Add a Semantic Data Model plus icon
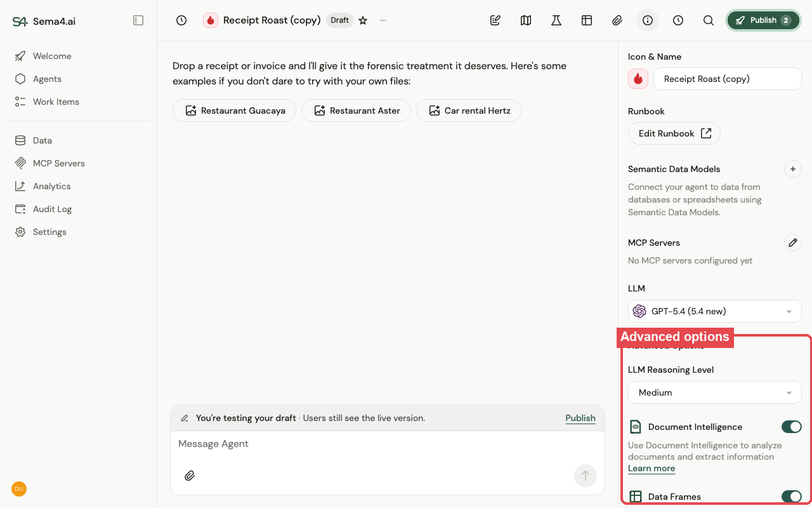812x508 pixels. coord(793,169)
